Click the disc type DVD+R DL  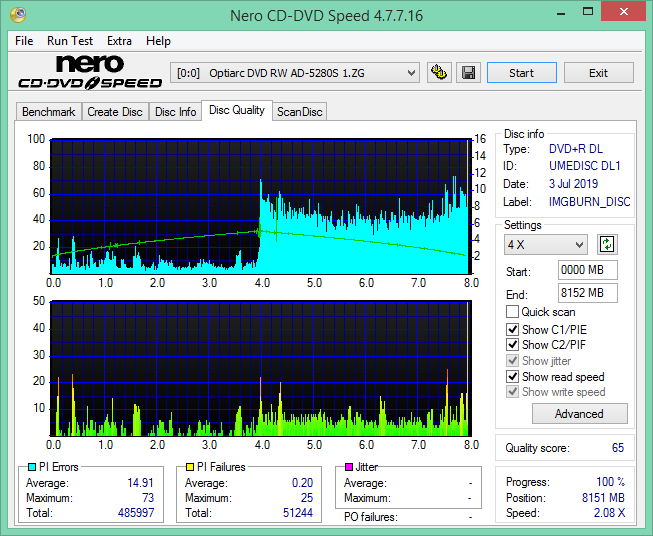pos(576,149)
